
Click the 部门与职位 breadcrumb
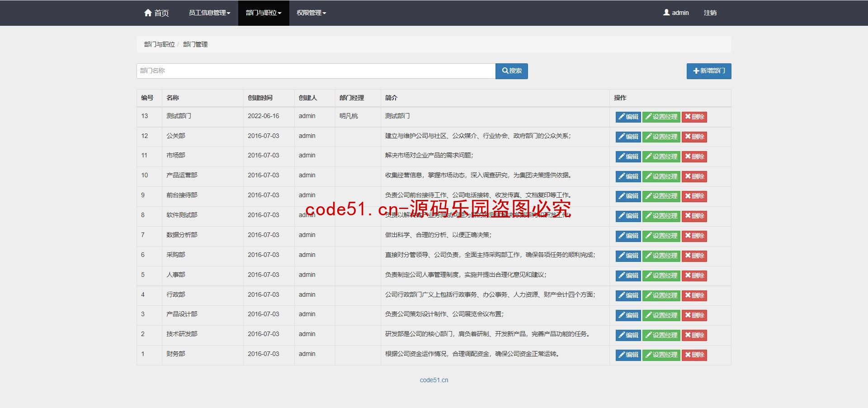tap(160, 44)
